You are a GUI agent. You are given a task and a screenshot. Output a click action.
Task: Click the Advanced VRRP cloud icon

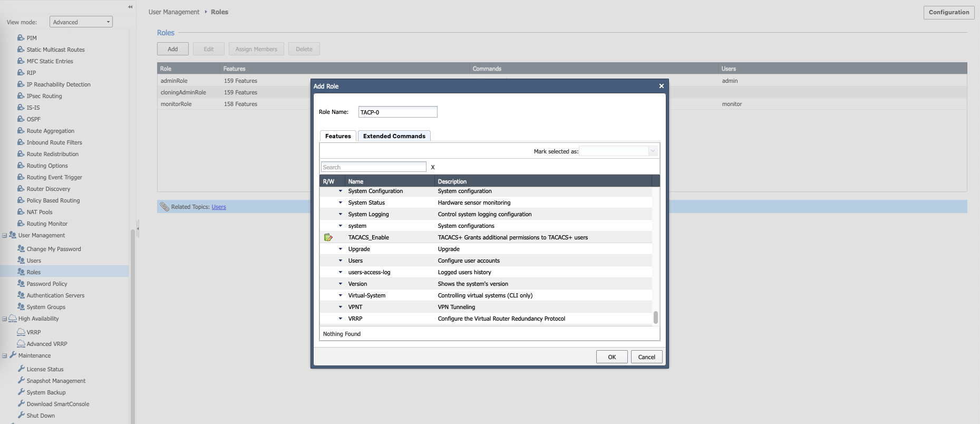[x=21, y=343]
